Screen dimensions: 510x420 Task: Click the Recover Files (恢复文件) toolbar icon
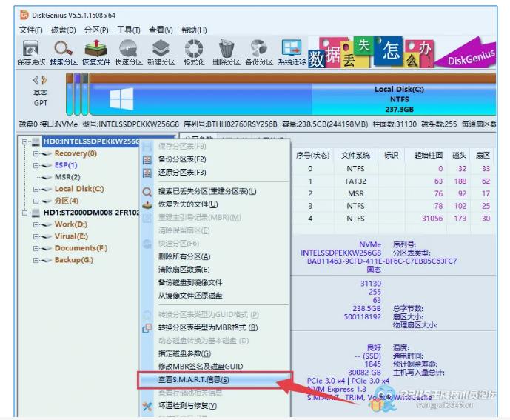click(x=96, y=50)
